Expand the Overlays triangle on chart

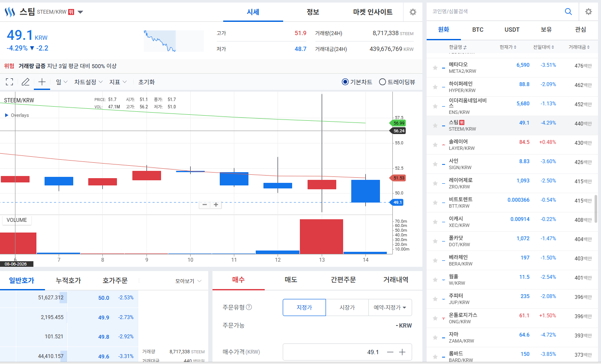point(6,115)
